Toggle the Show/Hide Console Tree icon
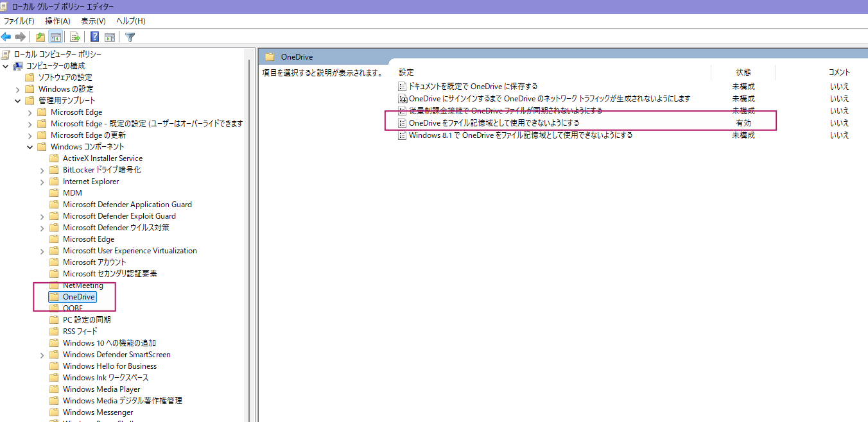 pyautogui.click(x=56, y=37)
